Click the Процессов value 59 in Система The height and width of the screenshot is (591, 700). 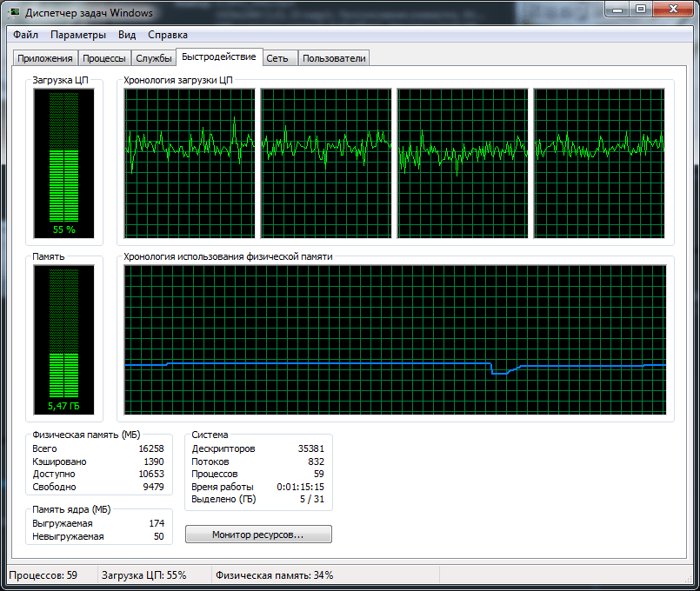pyautogui.click(x=319, y=475)
